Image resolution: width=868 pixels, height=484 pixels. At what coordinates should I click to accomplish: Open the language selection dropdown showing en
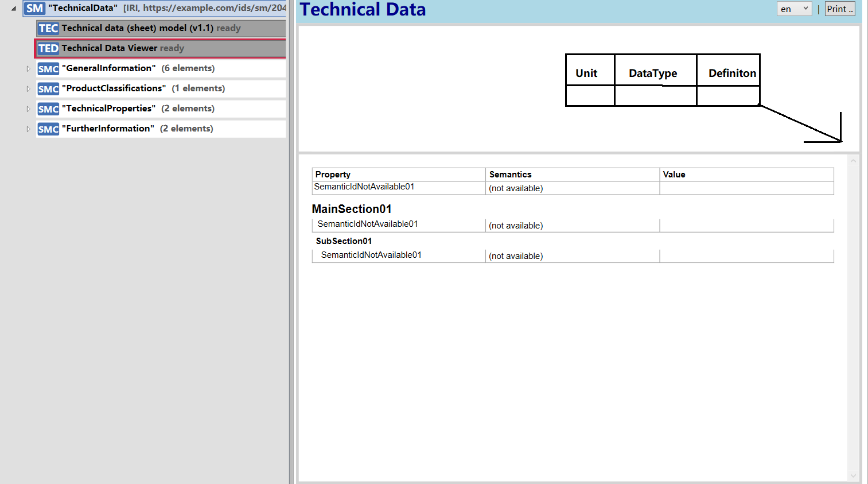(794, 9)
